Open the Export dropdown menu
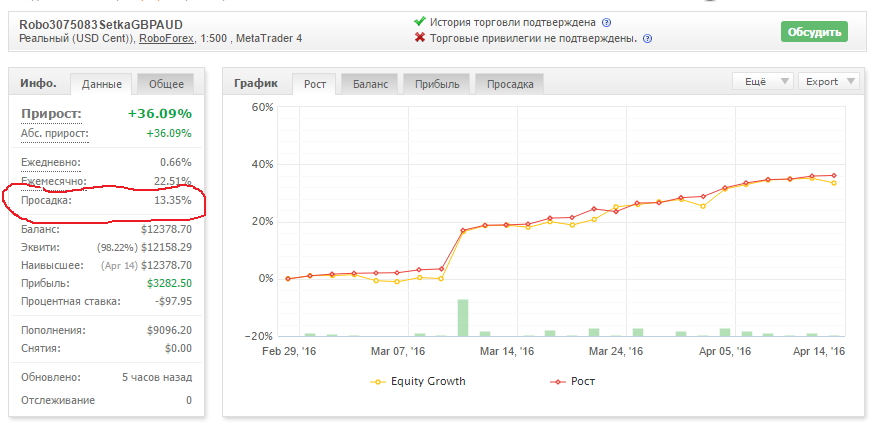 pyautogui.click(x=828, y=82)
